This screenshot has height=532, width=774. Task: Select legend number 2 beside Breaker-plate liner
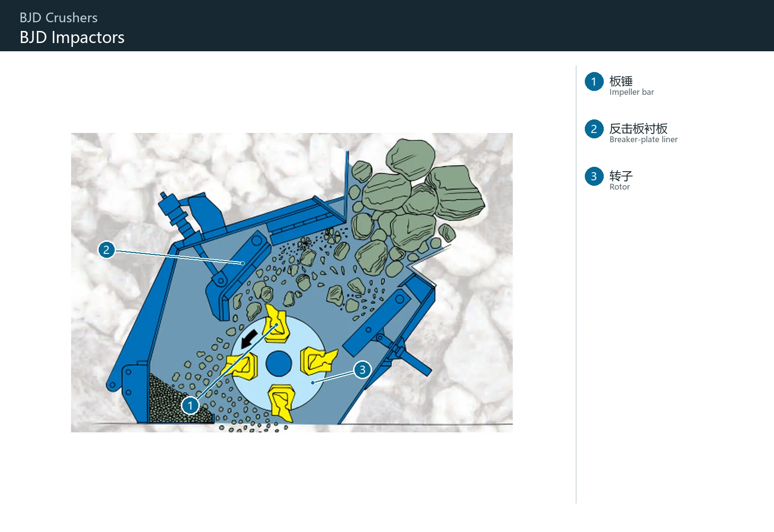pyautogui.click(x=594, y=129)
